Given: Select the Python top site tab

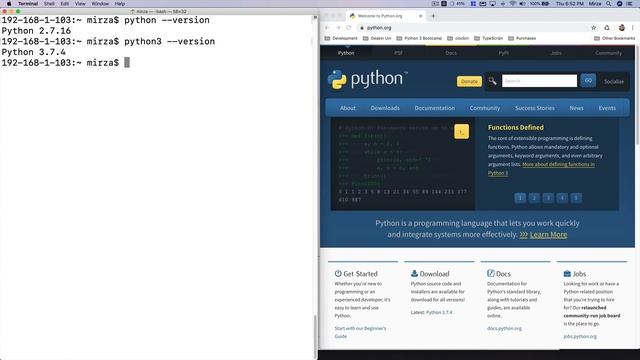Looking at the screenshot, I should [x=346, y=53].
